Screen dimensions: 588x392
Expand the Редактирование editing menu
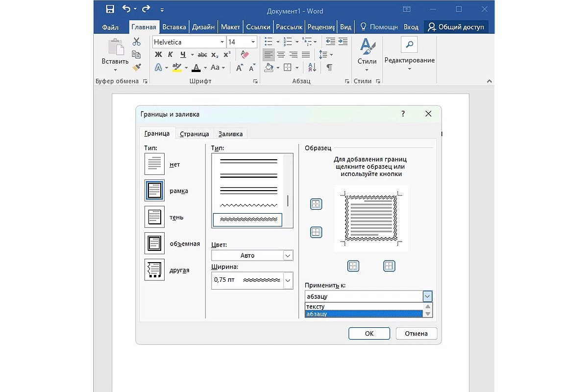coord(409,53)
